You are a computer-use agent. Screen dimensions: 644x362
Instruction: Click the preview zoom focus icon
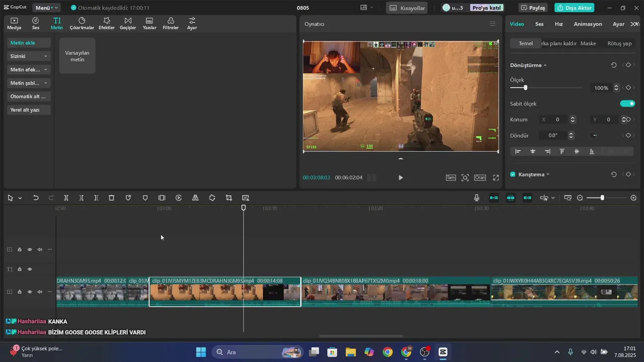click(x=465, y=177)
